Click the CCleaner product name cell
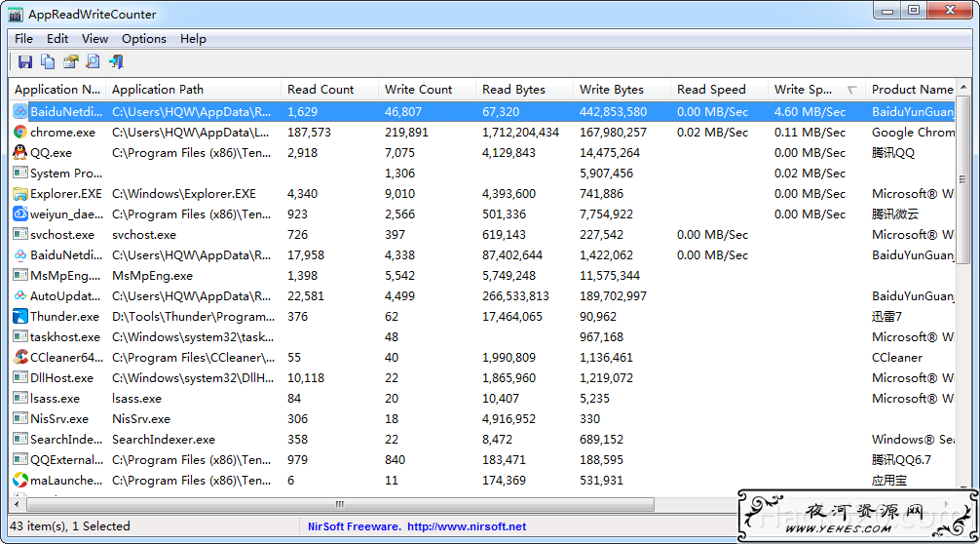980x544 pixels. pos(897,357)
